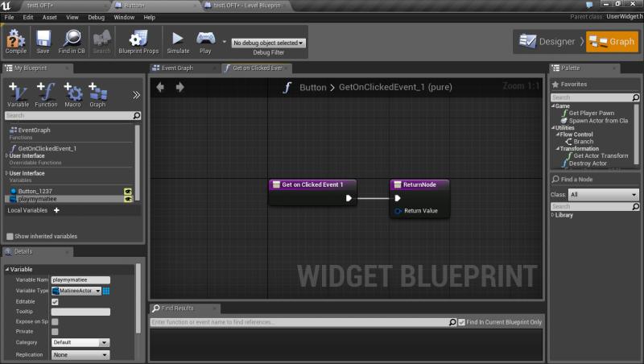Click the Tooltip text field
The image size is (644, 364).
click(80, 312)
